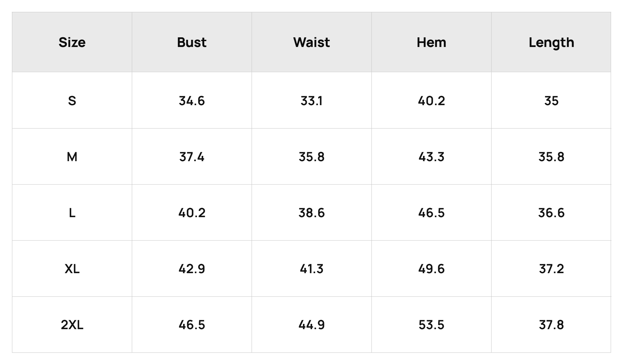Click bust value 42.9 in XL row
This screenshot has width=623, height=364.
pos(192,269)
